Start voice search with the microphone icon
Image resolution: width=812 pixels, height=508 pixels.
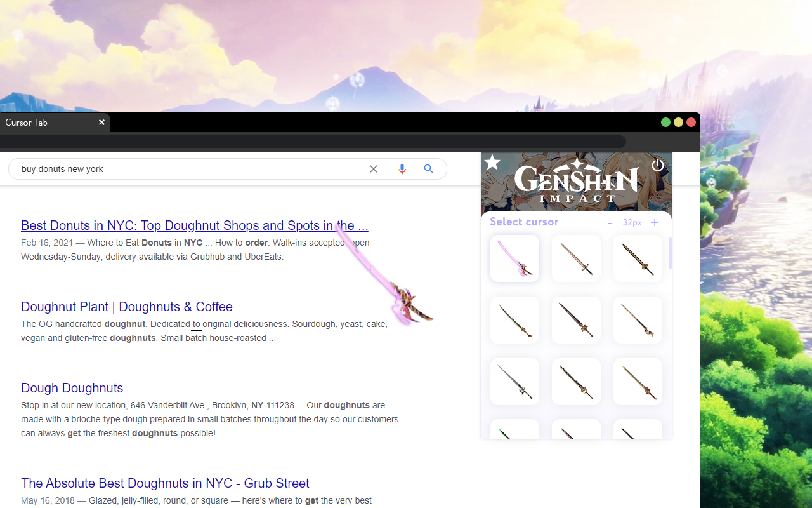click(402, 169)
